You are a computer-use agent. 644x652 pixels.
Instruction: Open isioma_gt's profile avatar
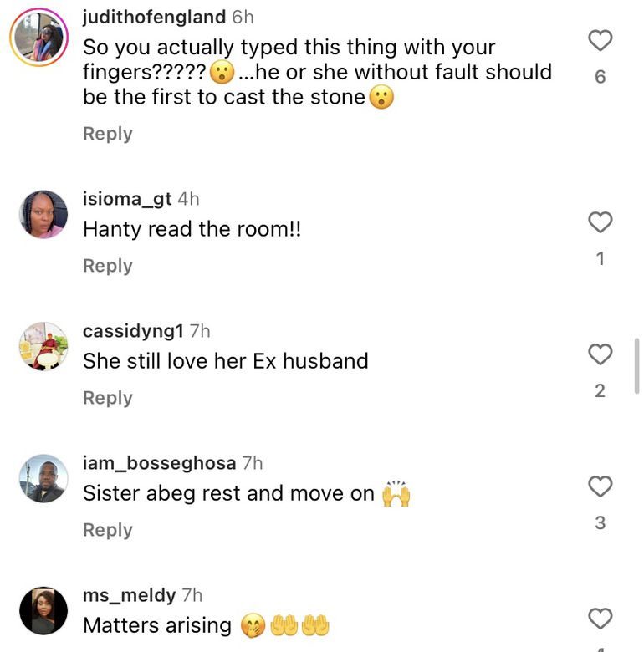click(x=43, y=214)
